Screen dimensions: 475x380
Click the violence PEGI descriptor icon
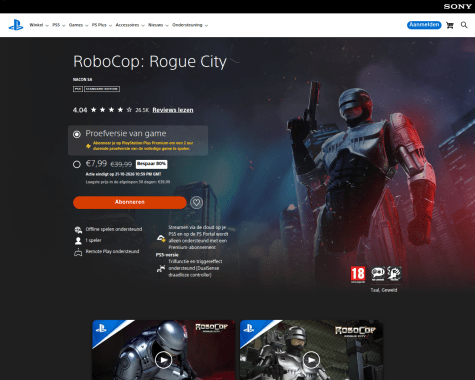click(394, 274)
